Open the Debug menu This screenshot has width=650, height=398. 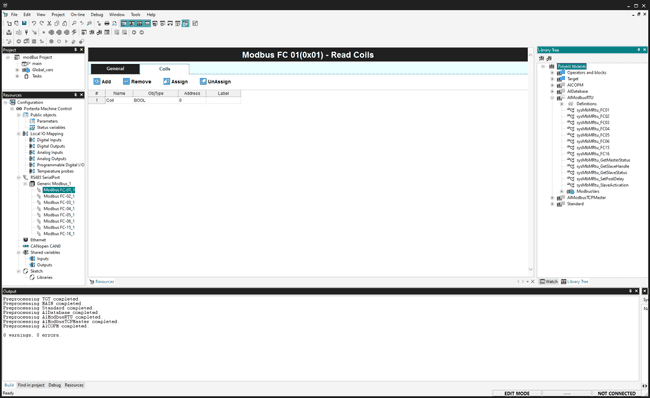click(x=97, y=15)
